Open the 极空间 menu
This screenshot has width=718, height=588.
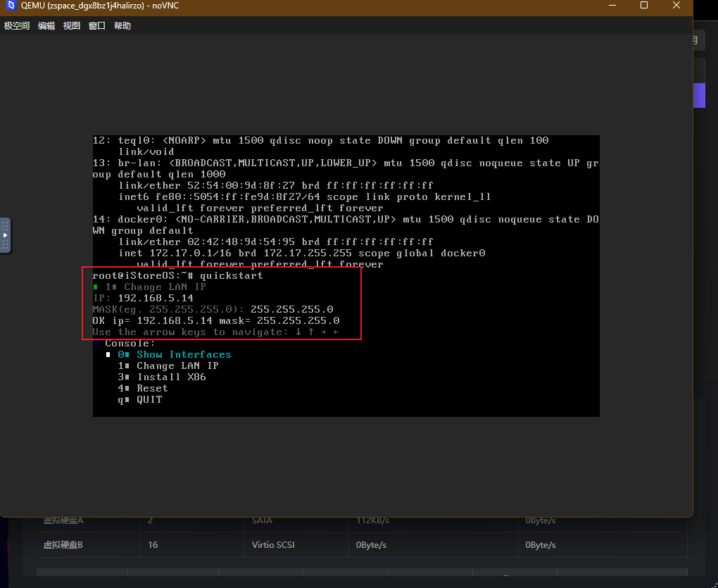tap(17, 26)
